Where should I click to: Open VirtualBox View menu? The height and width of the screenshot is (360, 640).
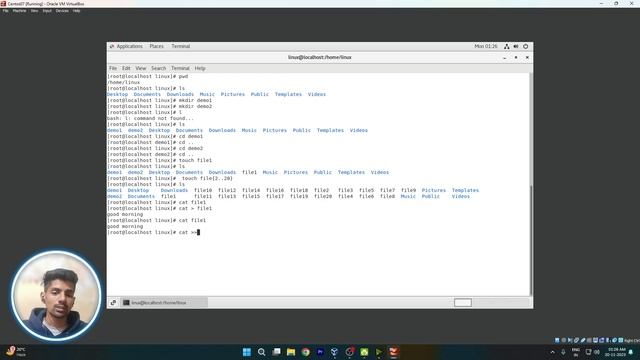click(x=34, y=11)
